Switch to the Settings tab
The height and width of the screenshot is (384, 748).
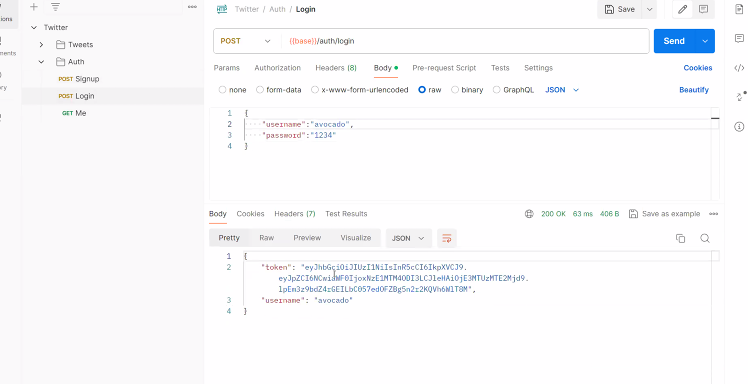(x=539, y=68)
